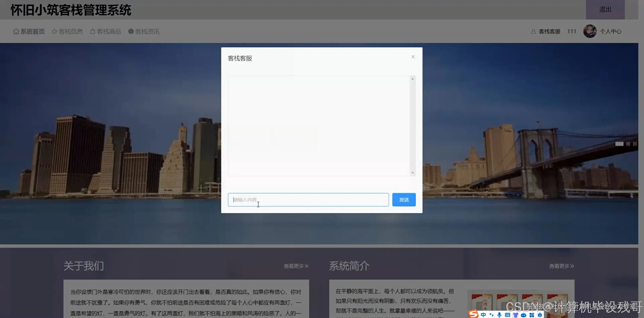Click the Sogou input method logo in tray
Viewport: 644px width, 318px height.
coord(473,314)
